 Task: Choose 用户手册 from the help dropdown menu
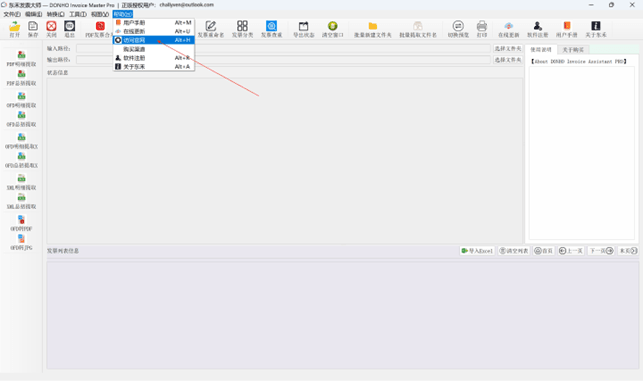(x=154, y=23)
